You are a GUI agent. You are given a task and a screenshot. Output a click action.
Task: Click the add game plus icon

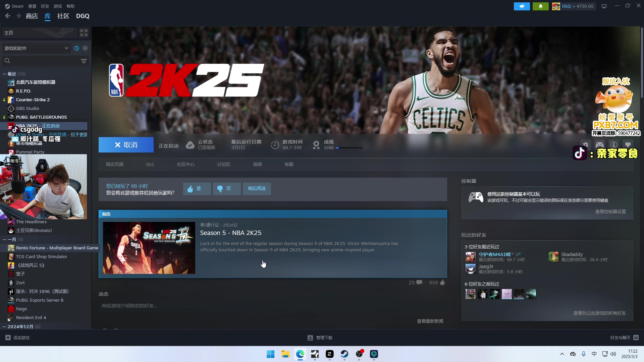[x=8, y=338]
